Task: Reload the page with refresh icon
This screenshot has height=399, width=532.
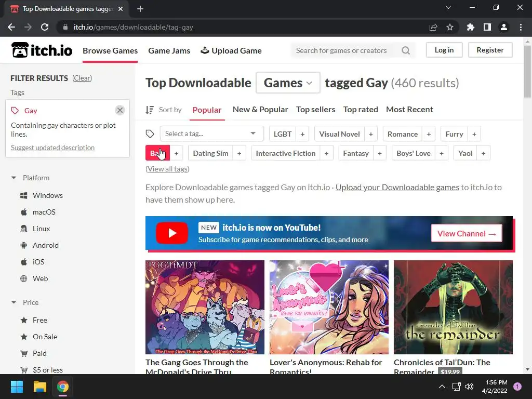Action: click(45, 27)
